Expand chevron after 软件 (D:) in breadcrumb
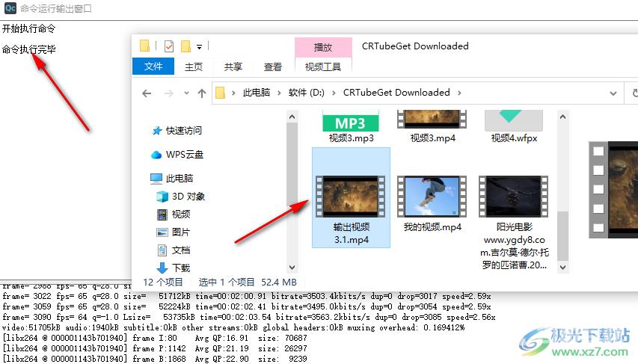This screenshot has width=638, height=364. point(334,93)
